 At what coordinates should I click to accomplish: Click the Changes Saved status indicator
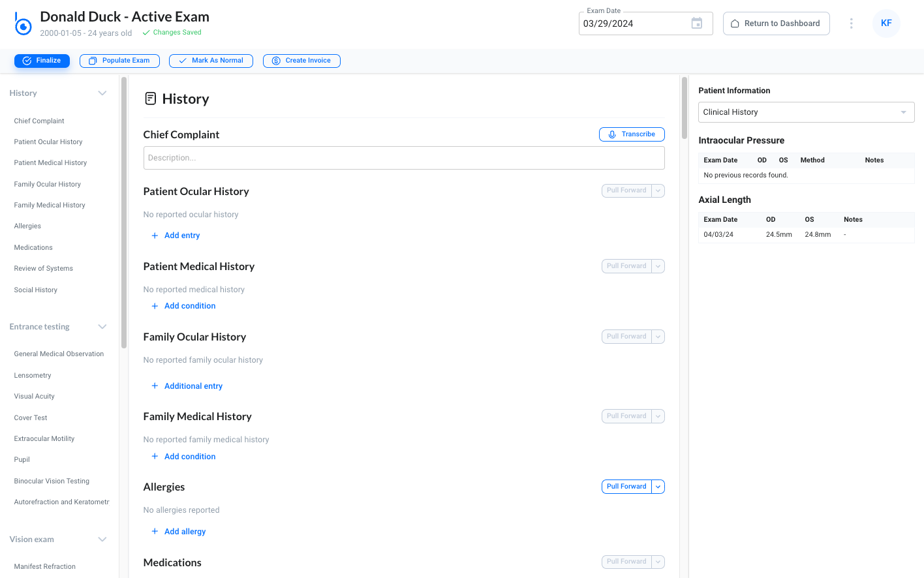point(172,33)
